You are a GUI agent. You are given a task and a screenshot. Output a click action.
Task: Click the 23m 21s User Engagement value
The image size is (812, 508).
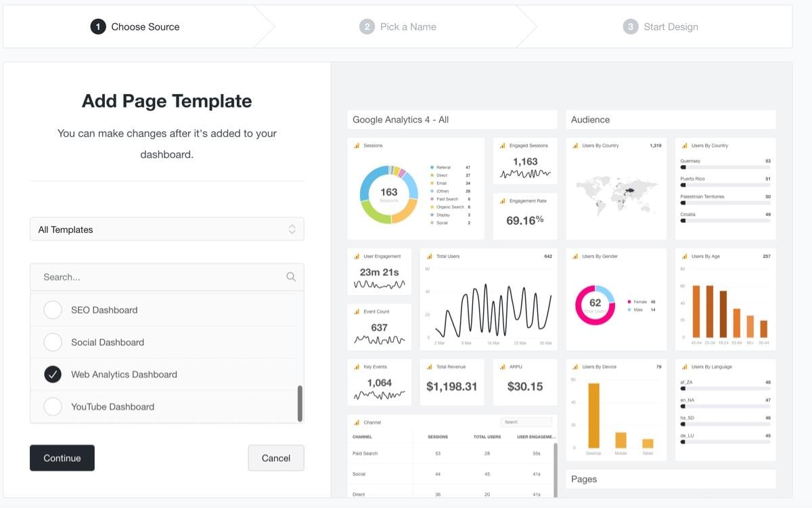point(379,272)
